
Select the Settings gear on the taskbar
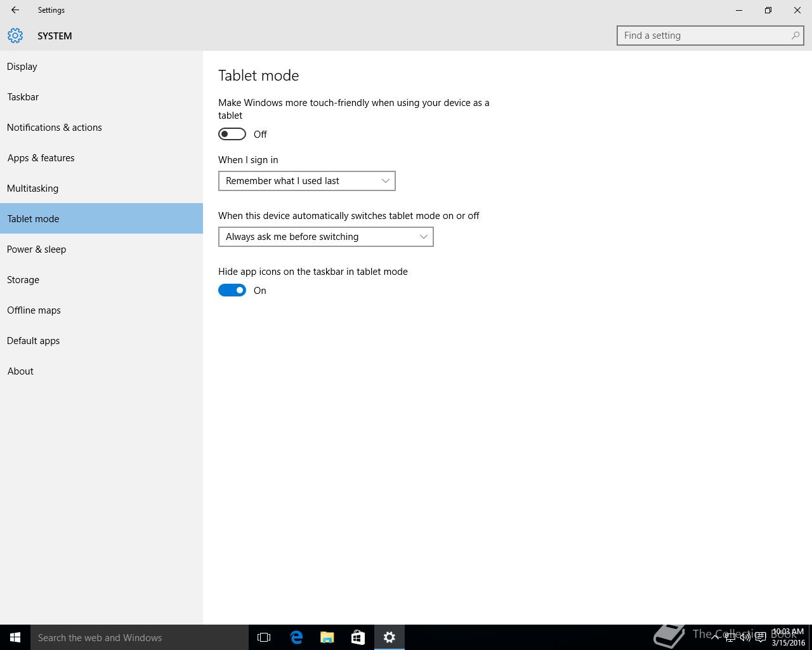(x=389, y=637)
